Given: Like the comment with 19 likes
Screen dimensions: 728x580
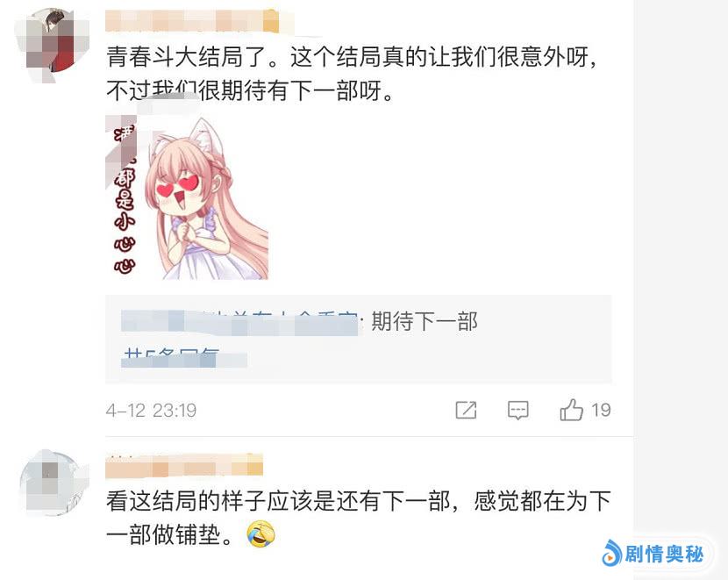Looking at the screenshot, I should (571, 410).
